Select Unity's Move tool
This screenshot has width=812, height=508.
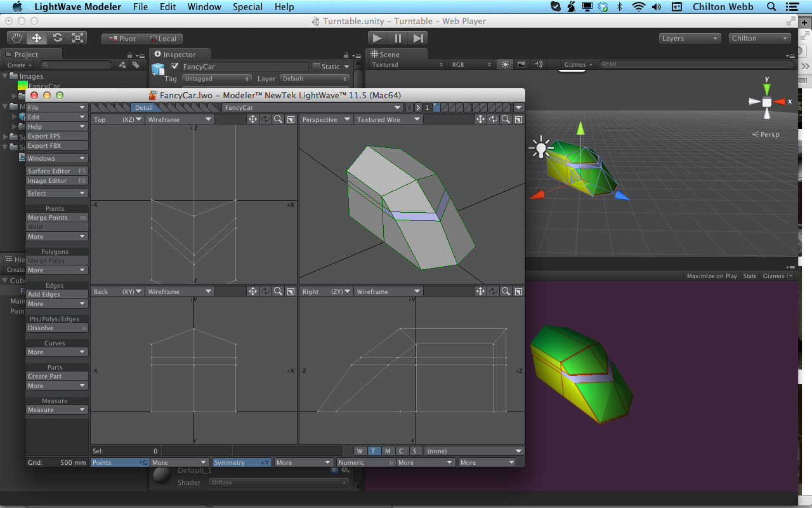click(37, 38)
